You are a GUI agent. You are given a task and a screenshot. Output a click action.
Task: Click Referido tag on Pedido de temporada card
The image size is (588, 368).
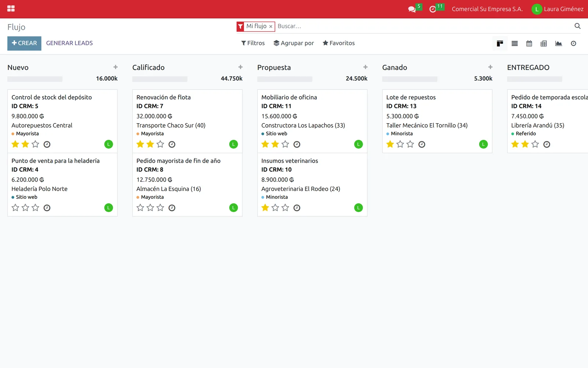click(x=524, y=134)
